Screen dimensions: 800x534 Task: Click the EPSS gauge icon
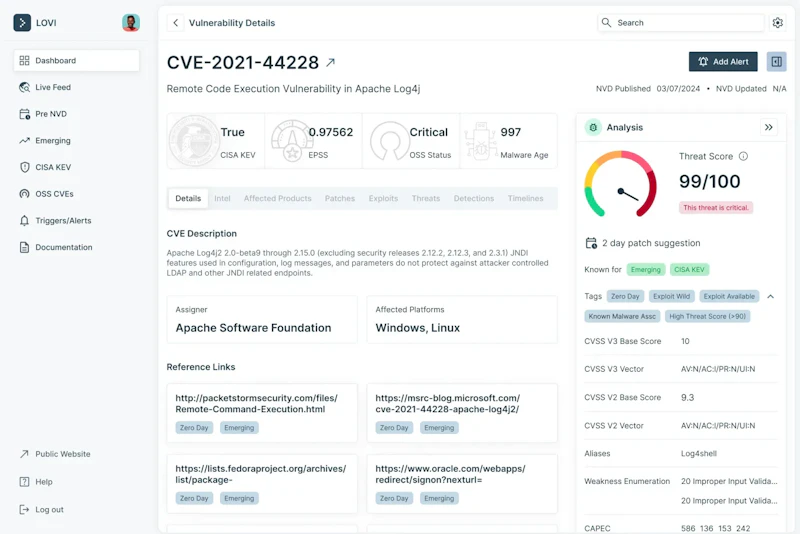pos(292,141)
